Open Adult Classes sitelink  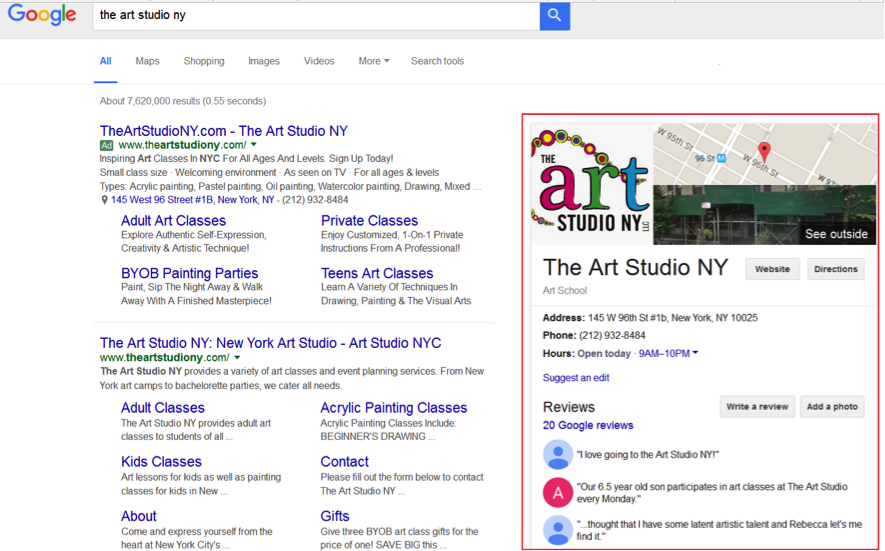(x=163, y=408)
